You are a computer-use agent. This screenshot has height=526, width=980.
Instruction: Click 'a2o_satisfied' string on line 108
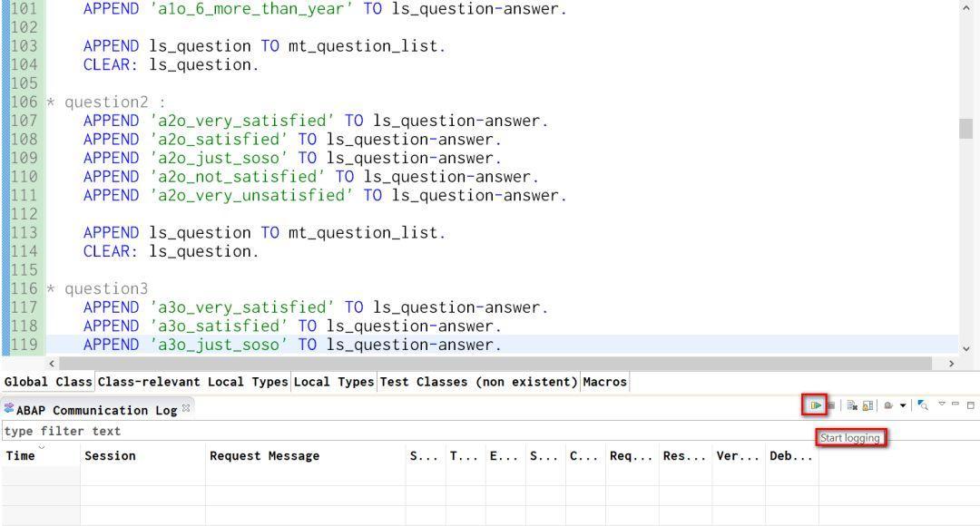pos(218,140)
